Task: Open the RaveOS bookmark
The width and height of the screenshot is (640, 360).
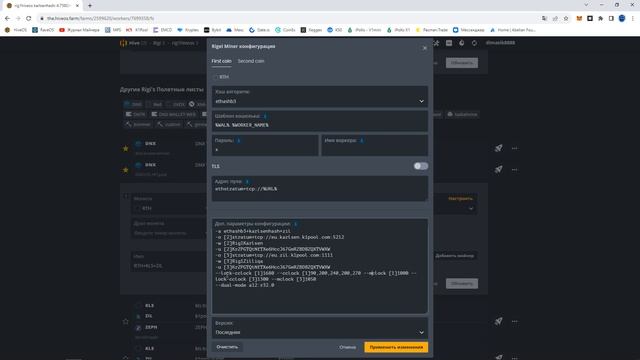Action: [43, 30]
